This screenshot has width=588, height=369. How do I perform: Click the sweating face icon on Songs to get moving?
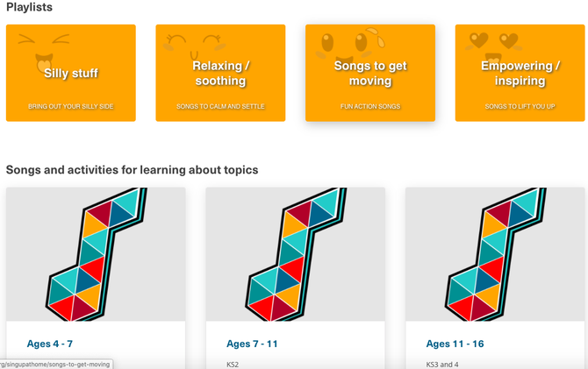351,45
